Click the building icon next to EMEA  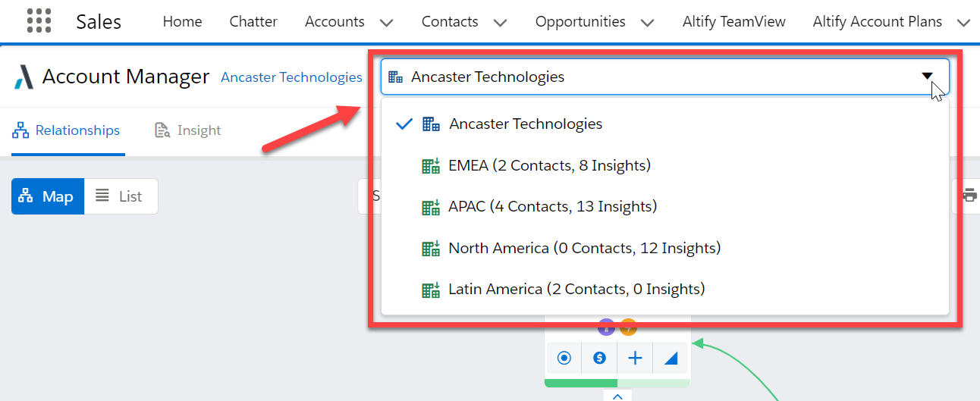pyautogui.click(x=431, y=165)
